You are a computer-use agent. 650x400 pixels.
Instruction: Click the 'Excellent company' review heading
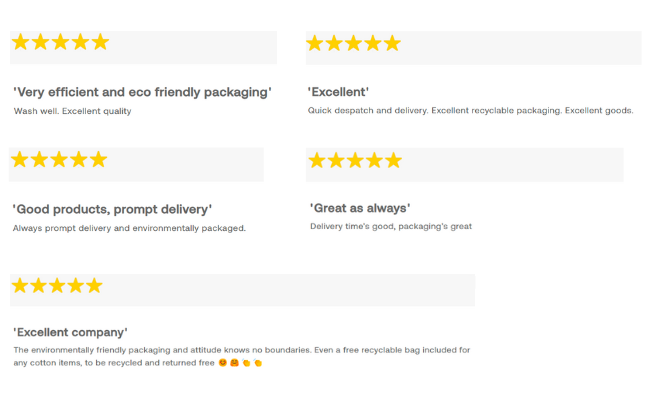(70, 332)
